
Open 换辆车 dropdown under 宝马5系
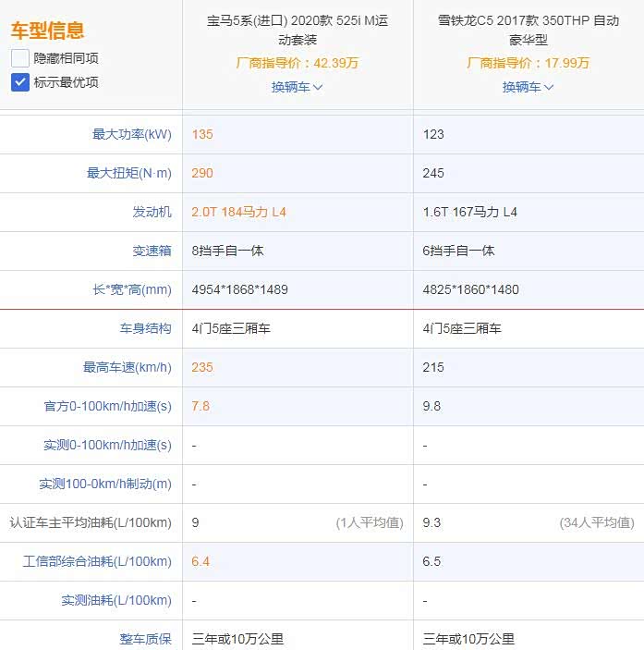(x=297, y=87)
